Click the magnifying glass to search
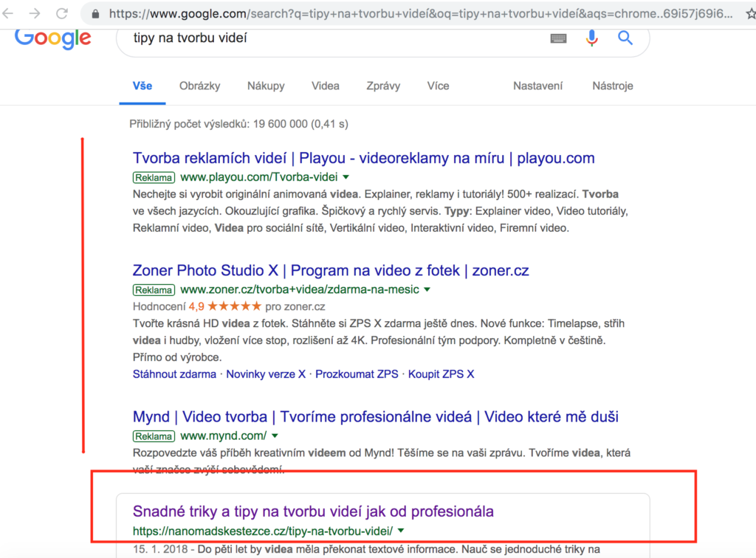 pyautogui.click(x=625, y=39)
